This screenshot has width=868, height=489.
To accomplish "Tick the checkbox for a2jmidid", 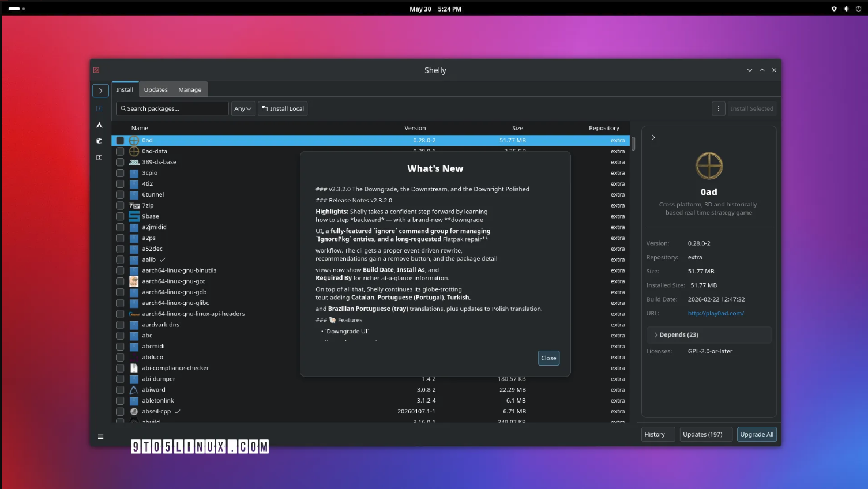I will click(x=120, y=227).
